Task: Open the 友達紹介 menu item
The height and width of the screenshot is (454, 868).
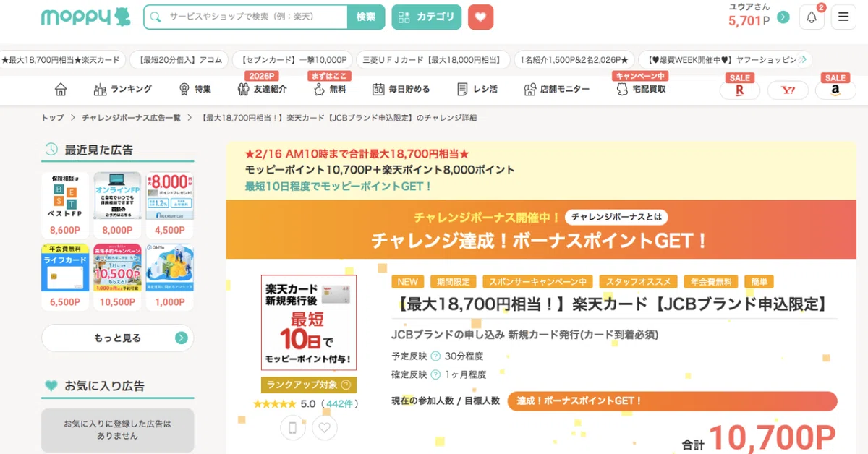Action: (262, 89)
